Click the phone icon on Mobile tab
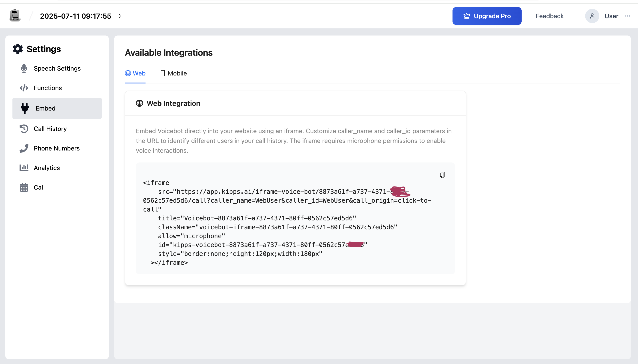Screen dimensions: 638x364 tap(163, 73)
